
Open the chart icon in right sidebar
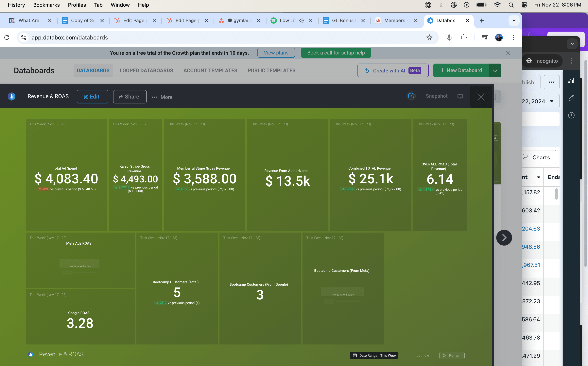point(571,81)
